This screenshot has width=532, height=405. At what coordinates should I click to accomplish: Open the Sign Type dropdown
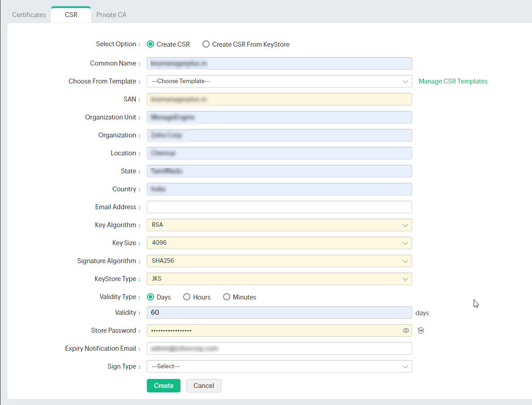(x=279, y=366)
